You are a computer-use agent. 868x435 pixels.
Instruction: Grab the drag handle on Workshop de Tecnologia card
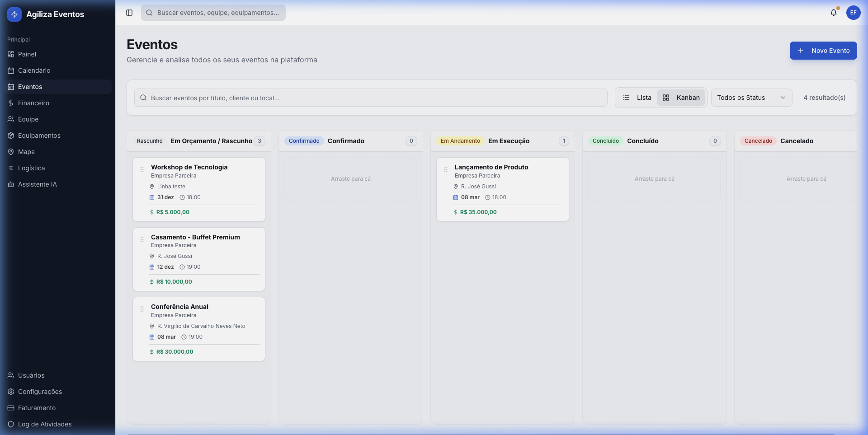pyautogui.click(x=142, y=169)
